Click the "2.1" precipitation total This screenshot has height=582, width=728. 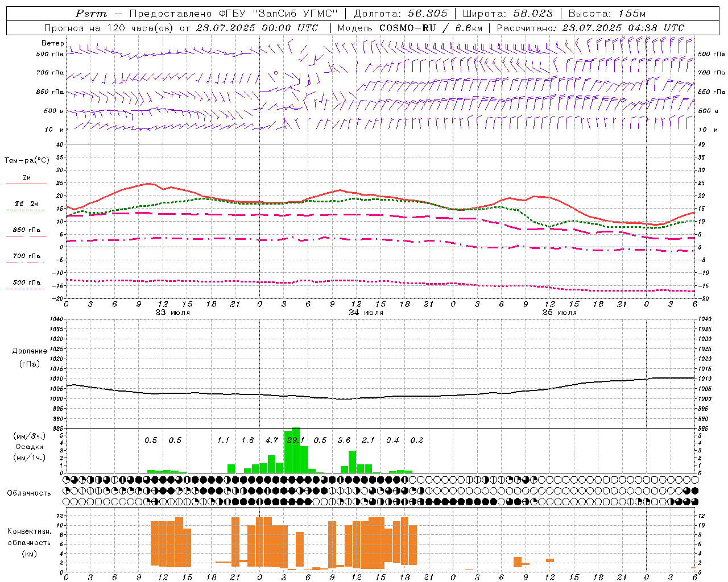tap(369, 440)
